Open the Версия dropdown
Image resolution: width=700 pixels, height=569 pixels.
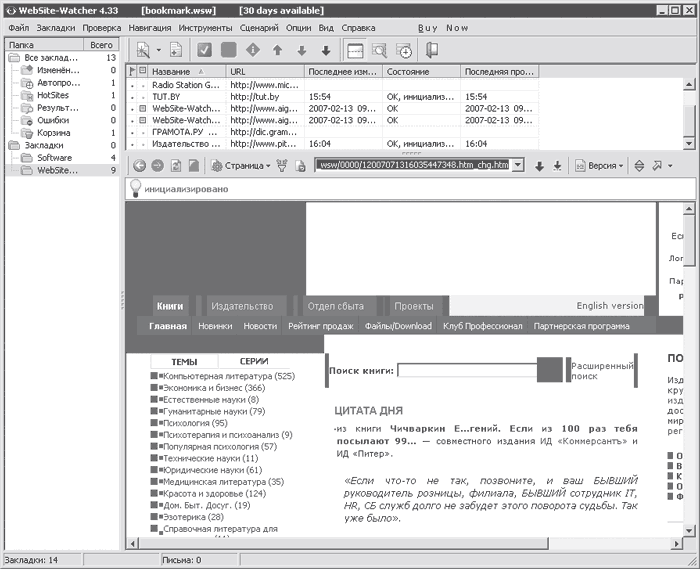coord(599,166)
